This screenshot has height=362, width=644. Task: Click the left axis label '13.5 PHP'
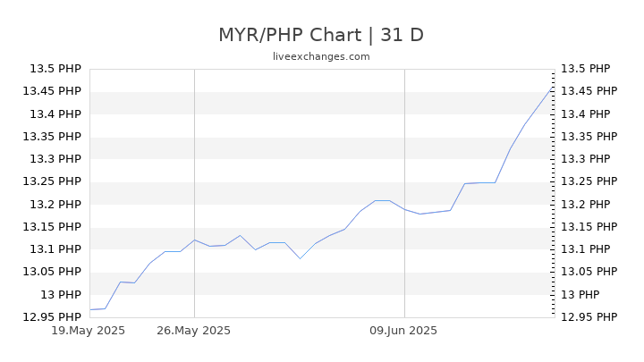click(55, 69)
